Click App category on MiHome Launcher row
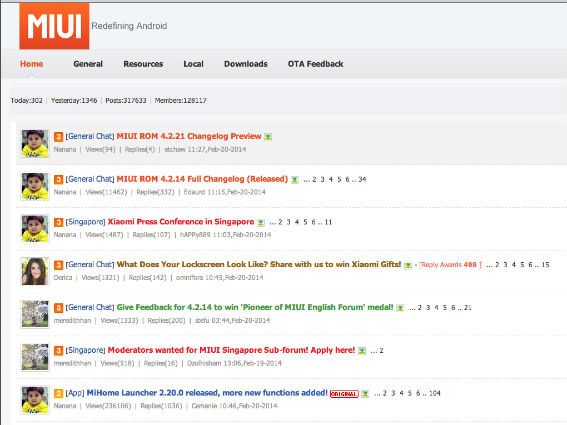567x425 pixels. 75,393
